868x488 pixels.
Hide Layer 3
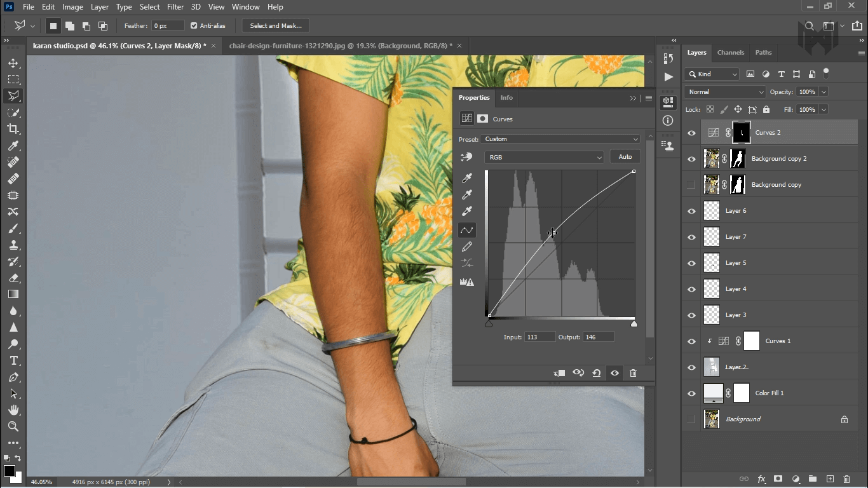pyautogui.click(x=692, y=315)
